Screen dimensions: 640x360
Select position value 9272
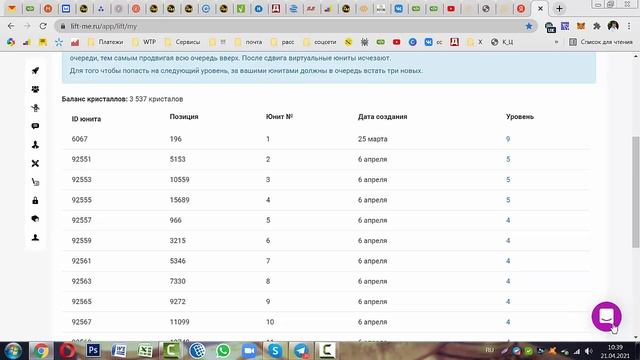pos(178,302)
